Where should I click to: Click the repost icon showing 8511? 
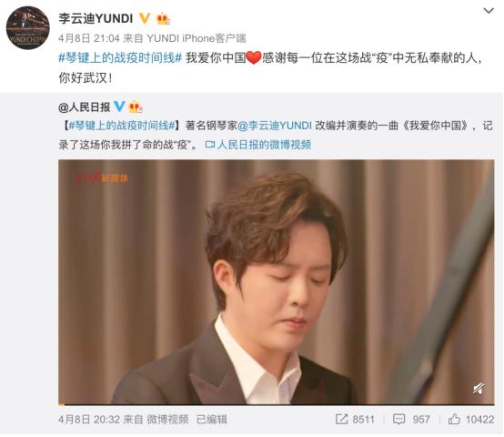click(x=355, y=420)
